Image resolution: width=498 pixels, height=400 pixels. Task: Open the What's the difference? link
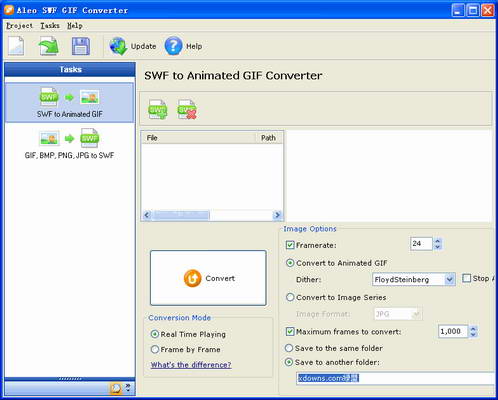(x=191, y=365)
